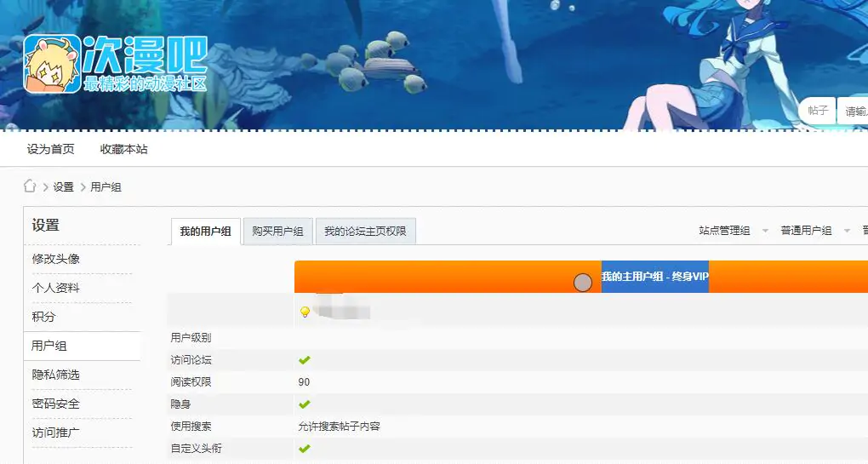The width and height of the screenshot is (868, 464).
Task: Expand the 普通用户组 dropdown
Action: point(815,231)
